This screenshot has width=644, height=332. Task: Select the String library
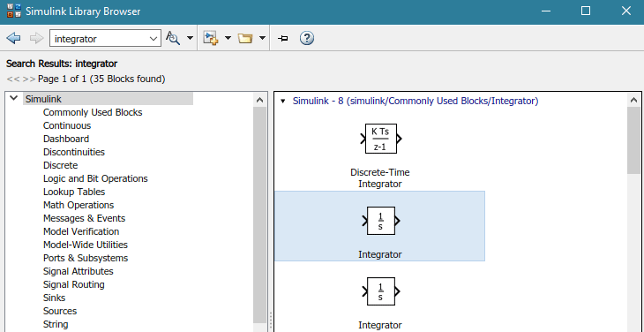(x=56, y=324)
